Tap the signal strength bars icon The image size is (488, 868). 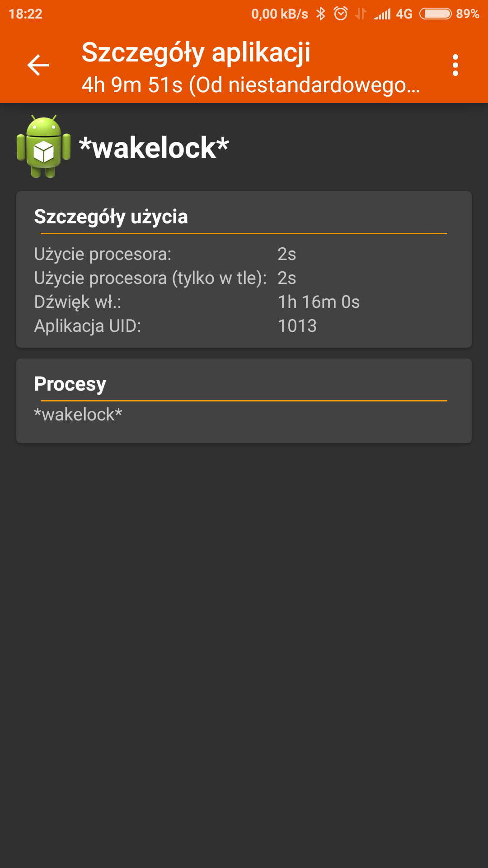click(382, 14)
